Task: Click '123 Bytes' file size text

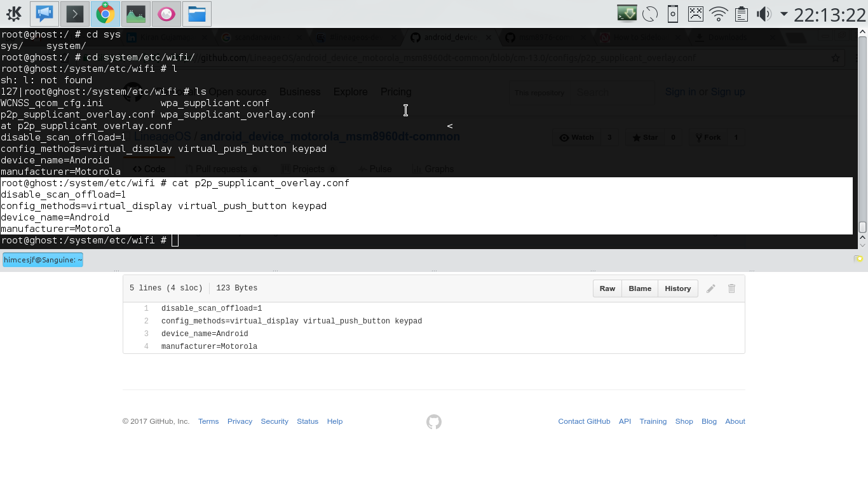Action: tap(236, 288)
